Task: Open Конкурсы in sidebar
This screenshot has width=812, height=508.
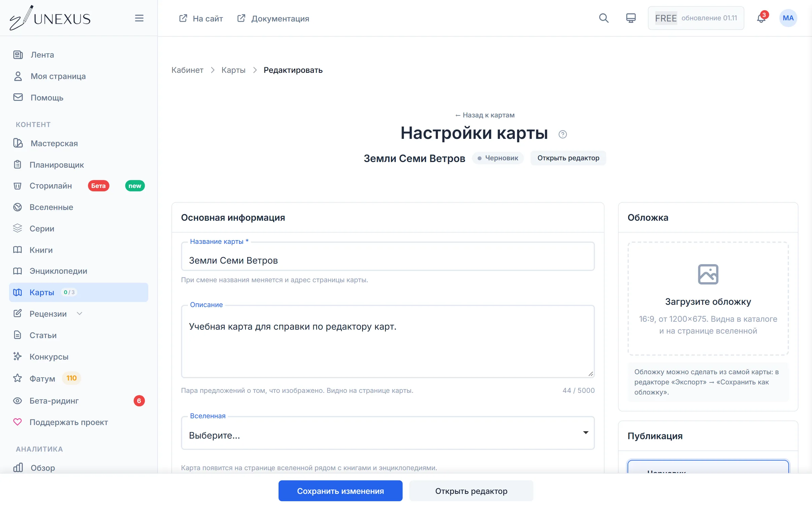Action: click(78, 357)
